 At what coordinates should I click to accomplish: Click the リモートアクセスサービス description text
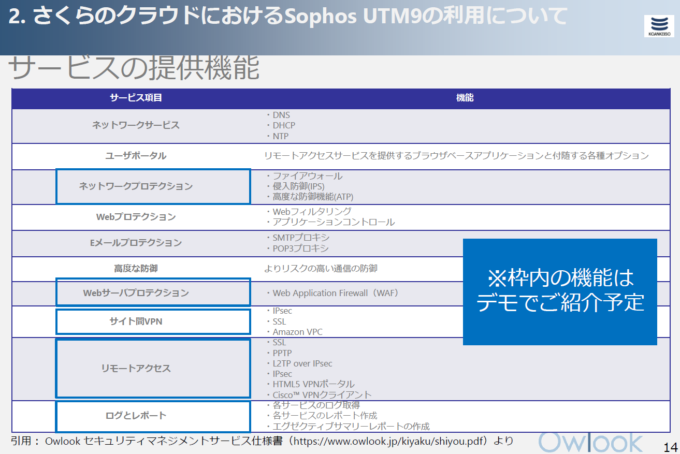456,156
